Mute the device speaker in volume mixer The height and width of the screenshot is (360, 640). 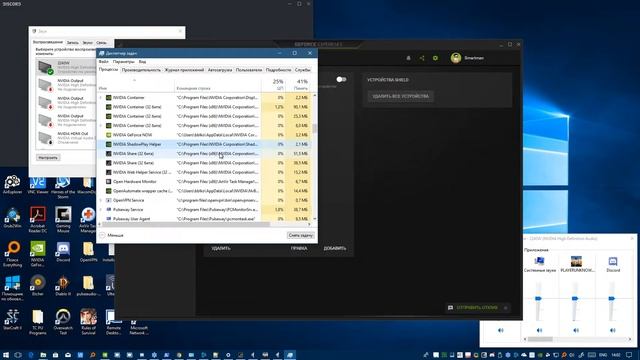pos(501,330)
